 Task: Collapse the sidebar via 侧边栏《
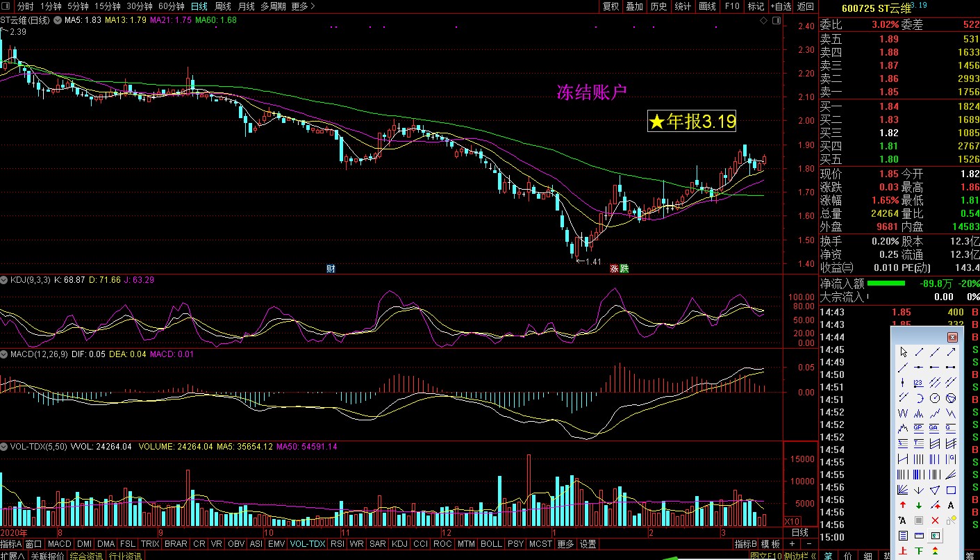pos(800,556)
